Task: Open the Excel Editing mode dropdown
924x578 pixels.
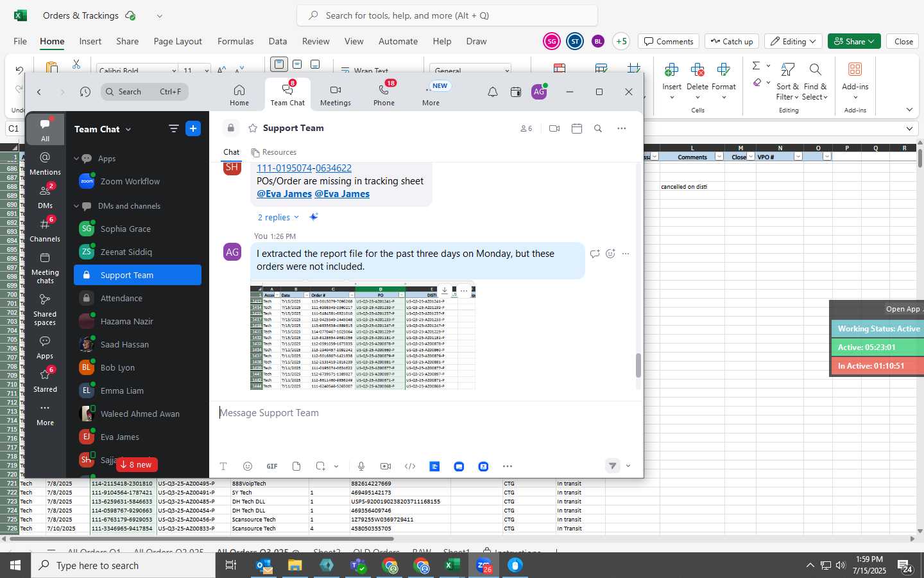Action: pos(793,41)
